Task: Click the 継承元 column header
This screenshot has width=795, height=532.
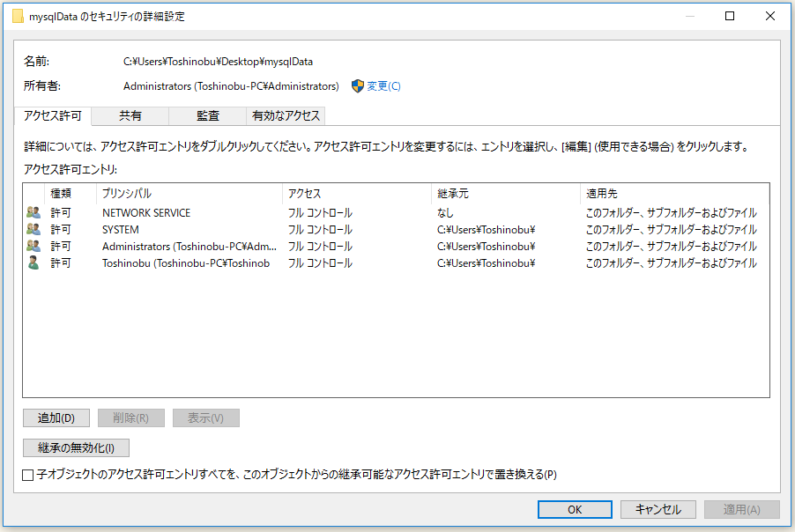Action: 506,194
